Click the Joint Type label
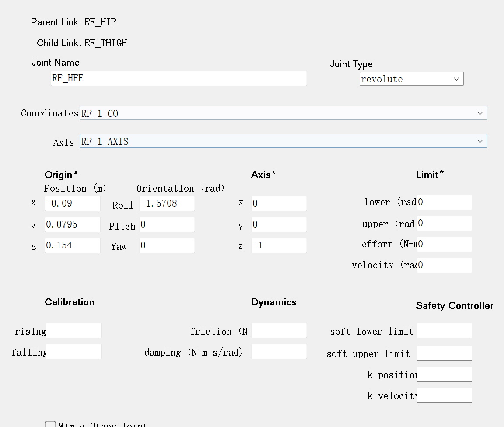The width and height of the screenshot is (504, 427). pos(351,64)
